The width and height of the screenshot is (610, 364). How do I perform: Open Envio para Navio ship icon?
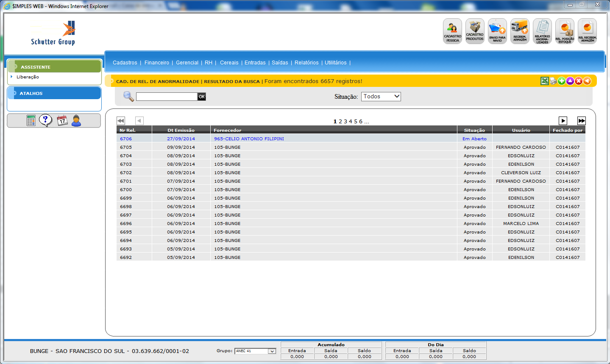point(497,31)
